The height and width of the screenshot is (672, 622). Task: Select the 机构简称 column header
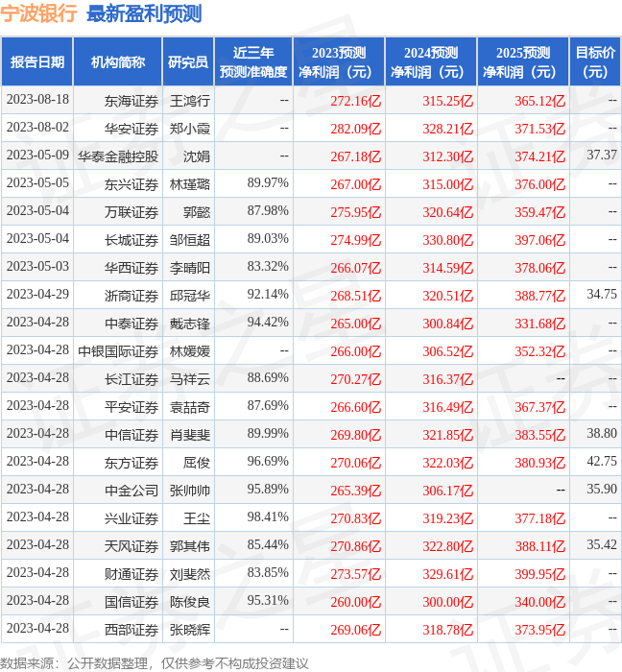coord(118,61)
